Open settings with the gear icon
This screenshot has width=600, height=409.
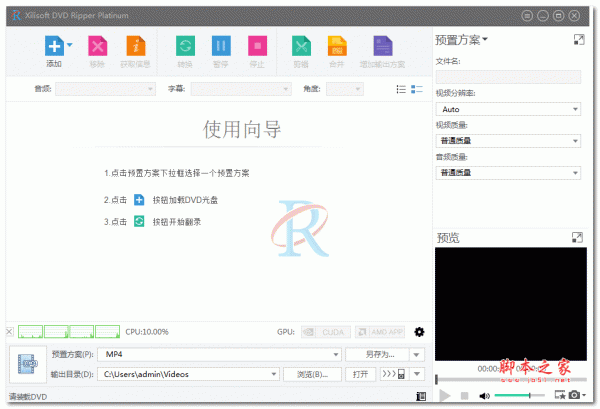point(419,332)
